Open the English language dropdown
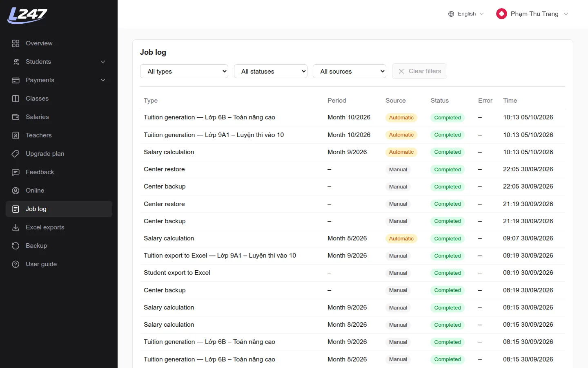 [x=466, y=14]
